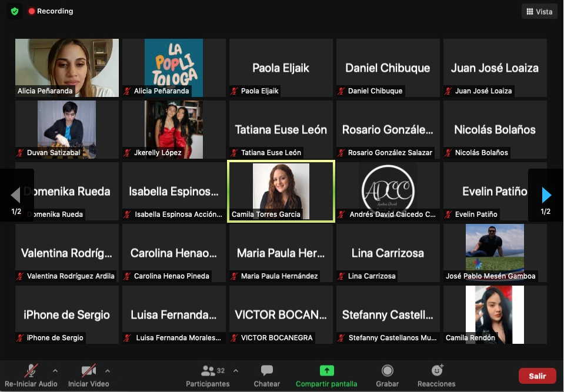
Task: Click the red Salir button
Action: click(x=537, y=376)
